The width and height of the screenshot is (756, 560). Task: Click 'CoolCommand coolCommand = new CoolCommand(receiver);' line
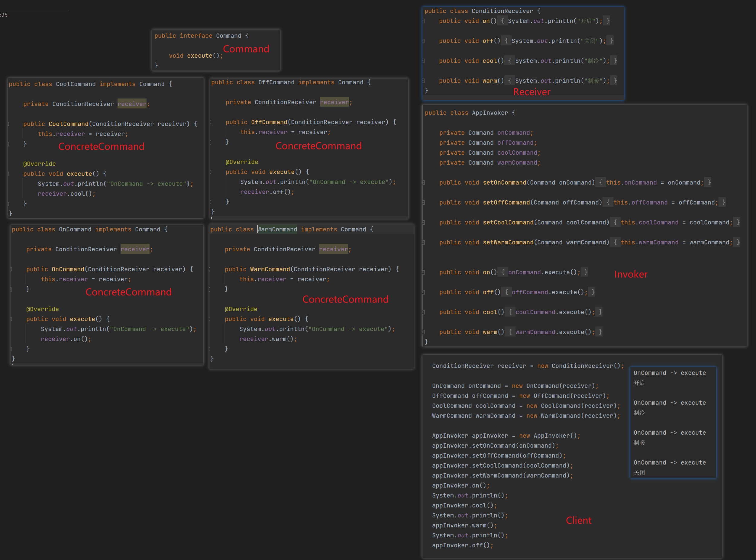click(526, 406)
